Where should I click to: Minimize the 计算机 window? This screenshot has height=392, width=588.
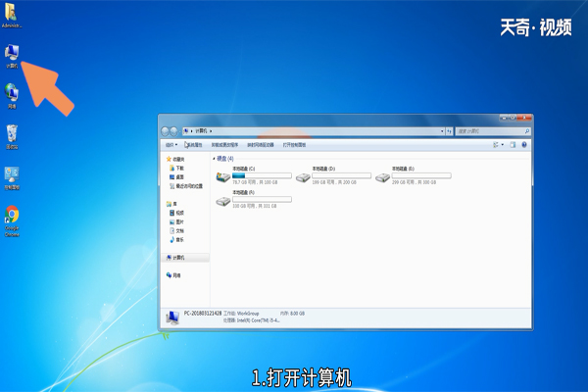coord(504,118)
